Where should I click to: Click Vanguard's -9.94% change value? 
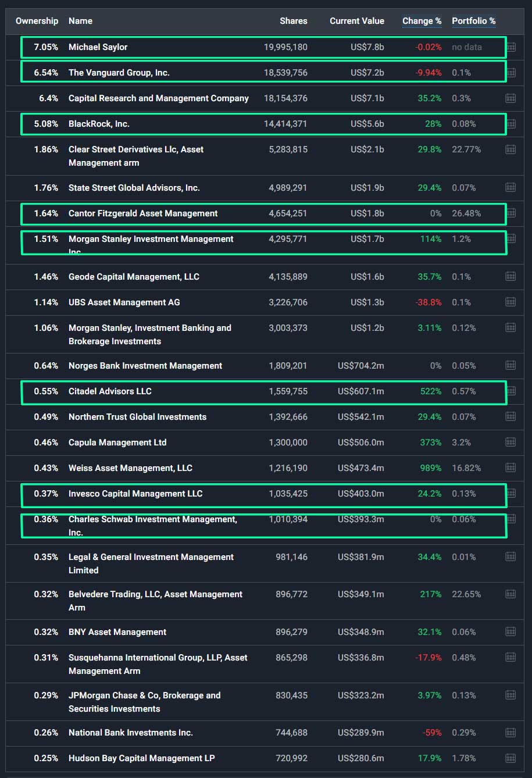tap(428, 73)
